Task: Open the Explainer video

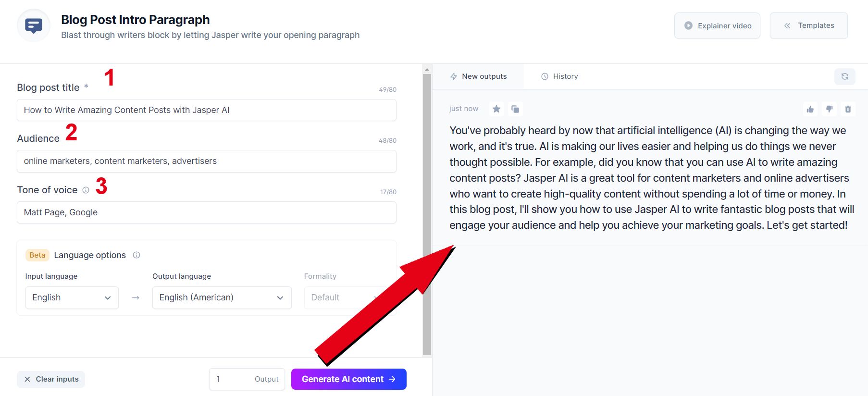Action: tap(717, 25)
